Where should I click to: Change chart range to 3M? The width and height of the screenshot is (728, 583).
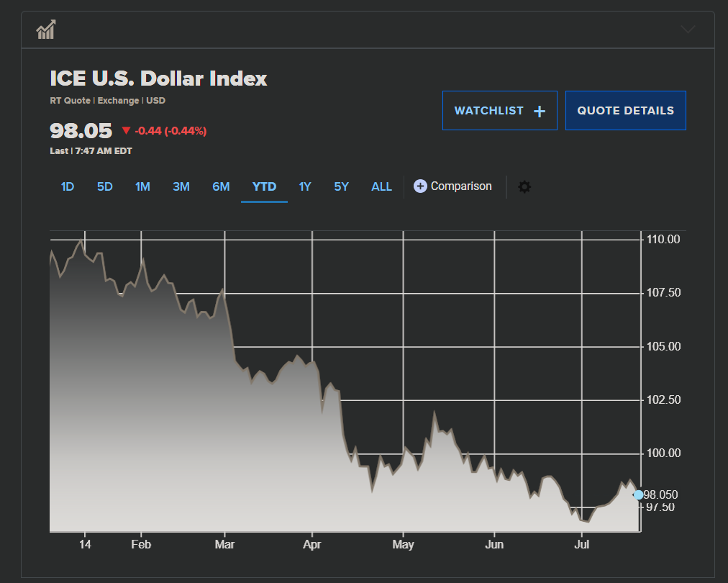[181, 187]
